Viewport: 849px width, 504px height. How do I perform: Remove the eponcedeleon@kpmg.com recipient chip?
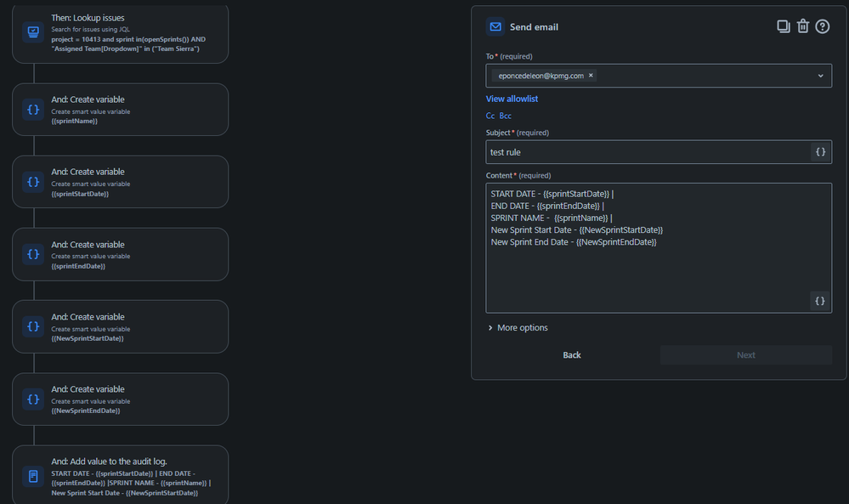click(x=591, y=75)
